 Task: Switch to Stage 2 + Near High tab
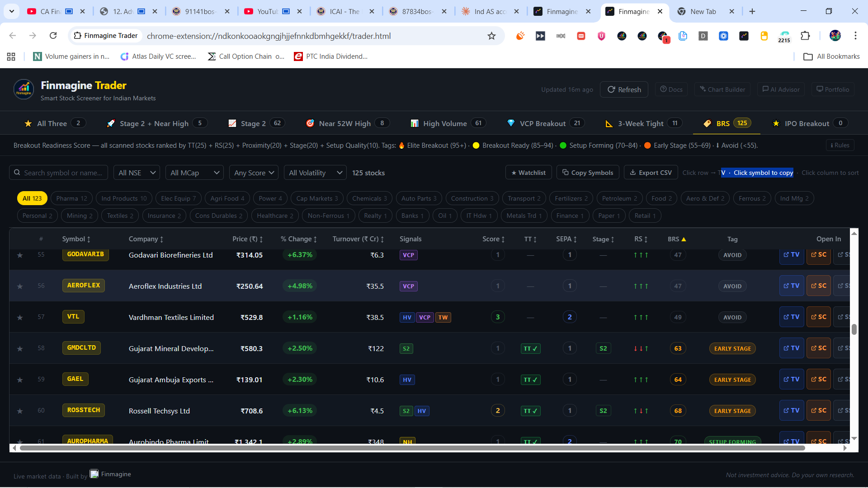pos(157,123)
